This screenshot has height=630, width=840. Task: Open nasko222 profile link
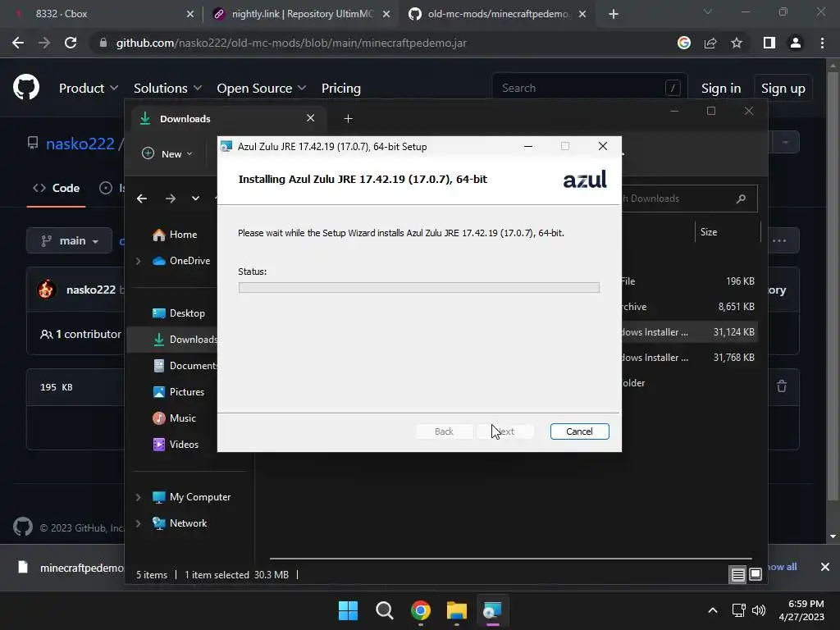click(x=80, y=144)
